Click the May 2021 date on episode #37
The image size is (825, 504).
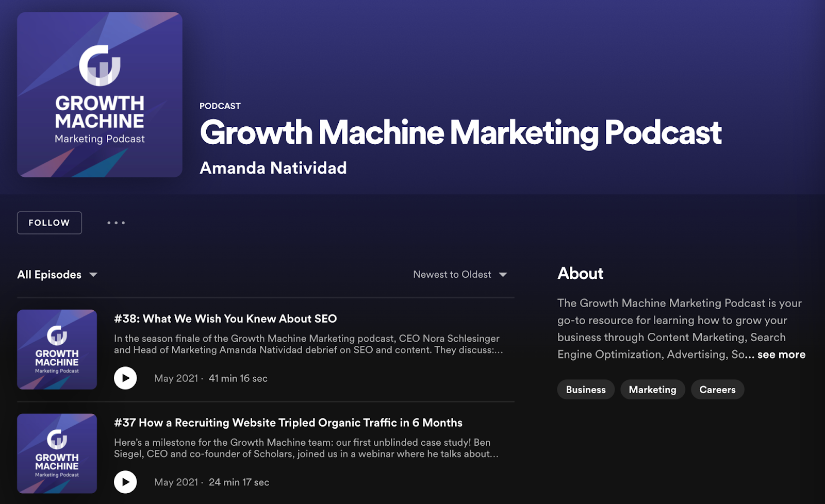(x=176, y=483)
